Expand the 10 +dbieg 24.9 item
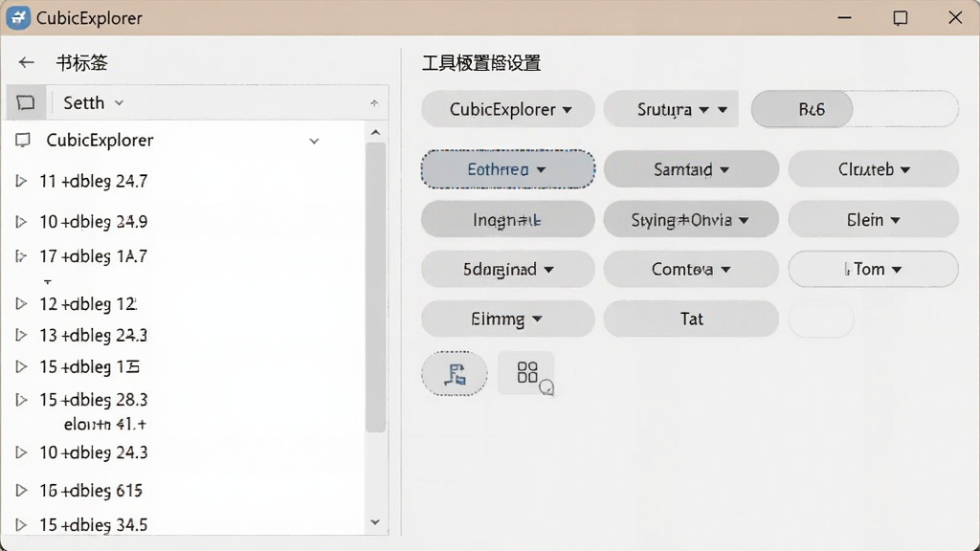This screenshot has width=980, height=551. coord(21,222)
